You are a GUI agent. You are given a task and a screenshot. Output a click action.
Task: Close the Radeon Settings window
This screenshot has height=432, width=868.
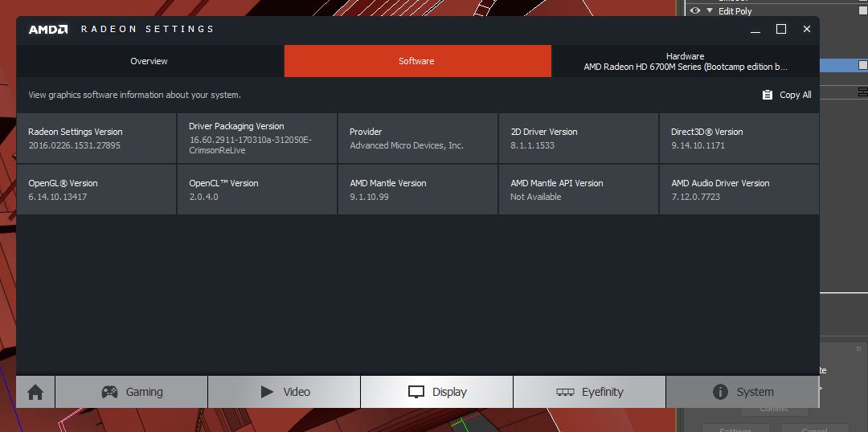point(807,30)
